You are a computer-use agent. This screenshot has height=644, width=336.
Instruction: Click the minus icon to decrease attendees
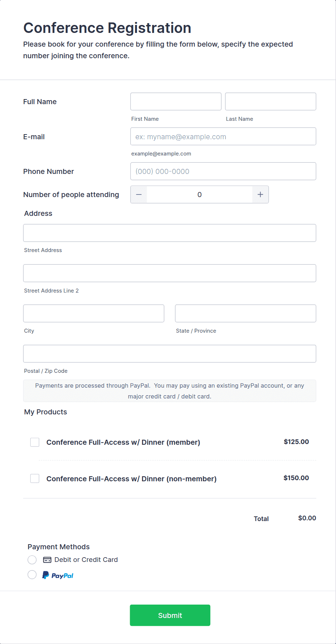(x=138, y=194)
